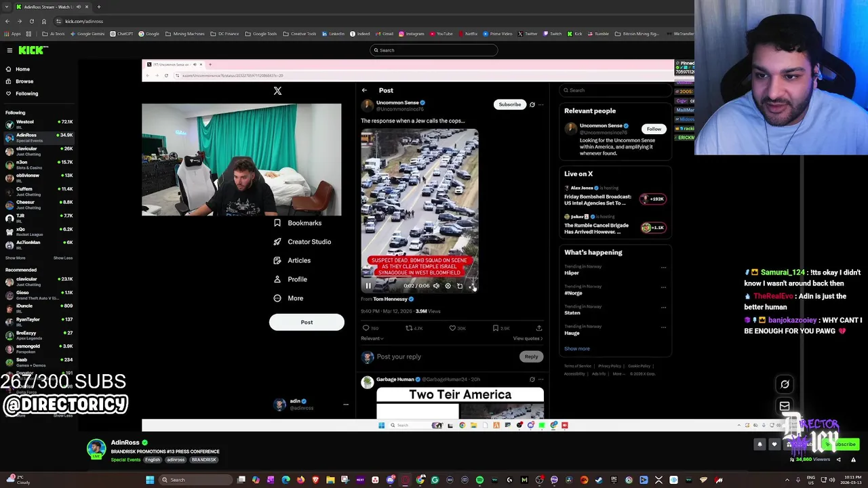Bookmark the tweet
The width and height of the screenshot is (868, 488).
point(496,328)
